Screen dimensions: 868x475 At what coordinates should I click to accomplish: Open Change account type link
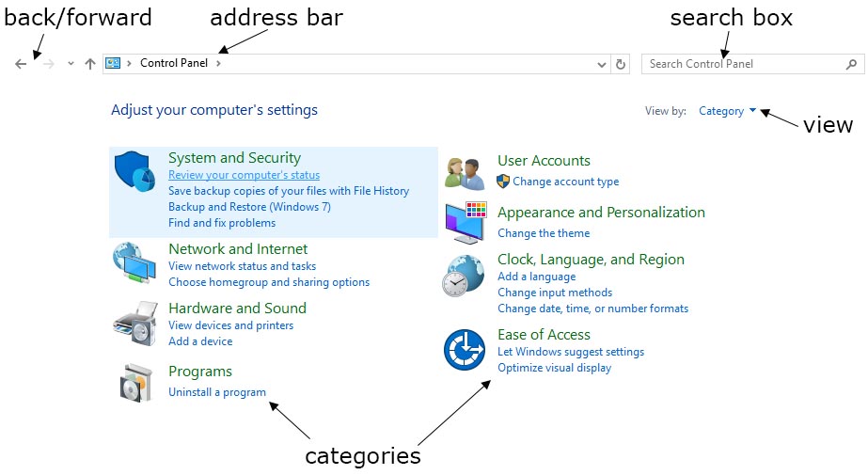click(566, 182)
